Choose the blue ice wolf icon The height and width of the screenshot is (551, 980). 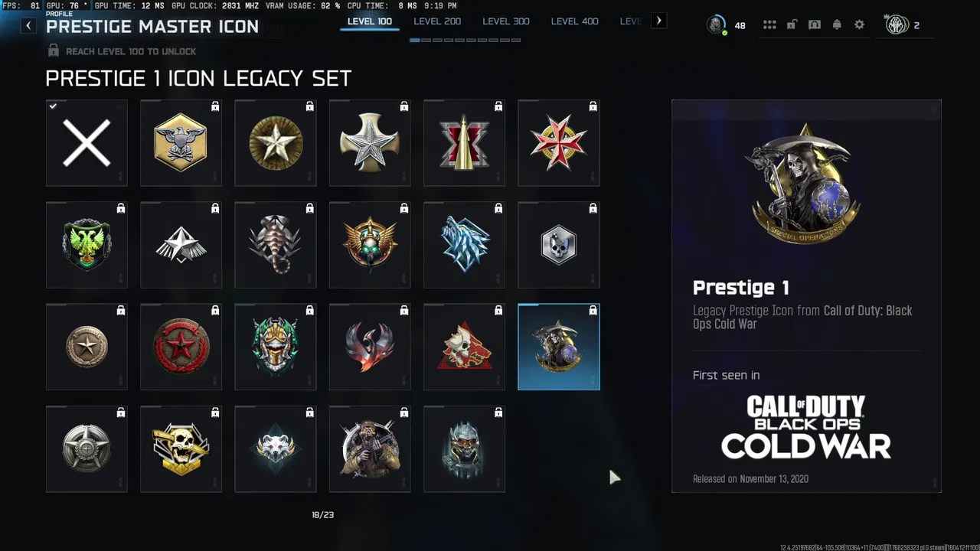tap(465, 245)
